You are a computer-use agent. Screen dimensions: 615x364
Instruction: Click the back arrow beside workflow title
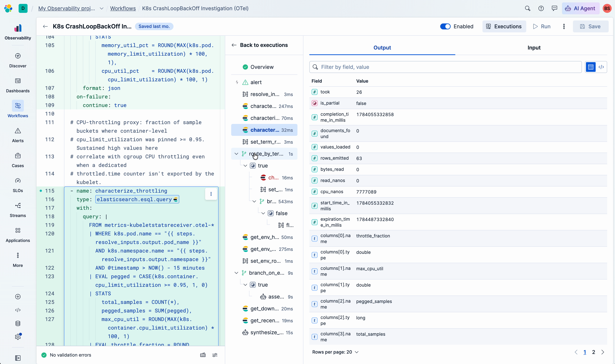[x=45, y=26]
